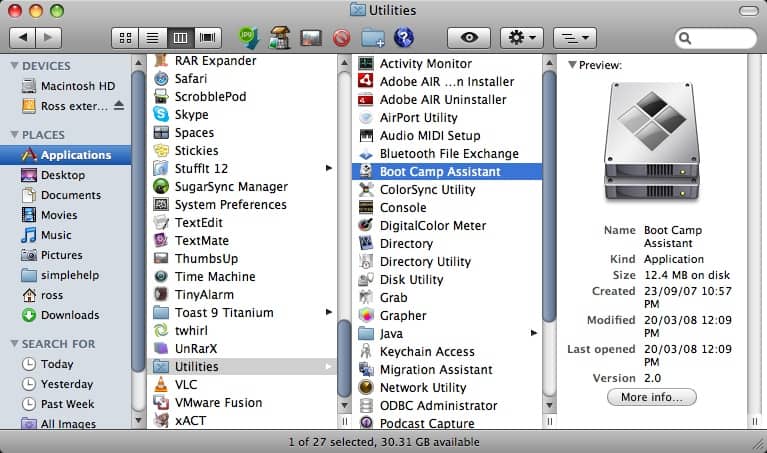This screenshot has width=767, height=453.
Task: Select Boot Camp Assistant in Utilities
Action: pyautogui.click(x=439, y=172)
